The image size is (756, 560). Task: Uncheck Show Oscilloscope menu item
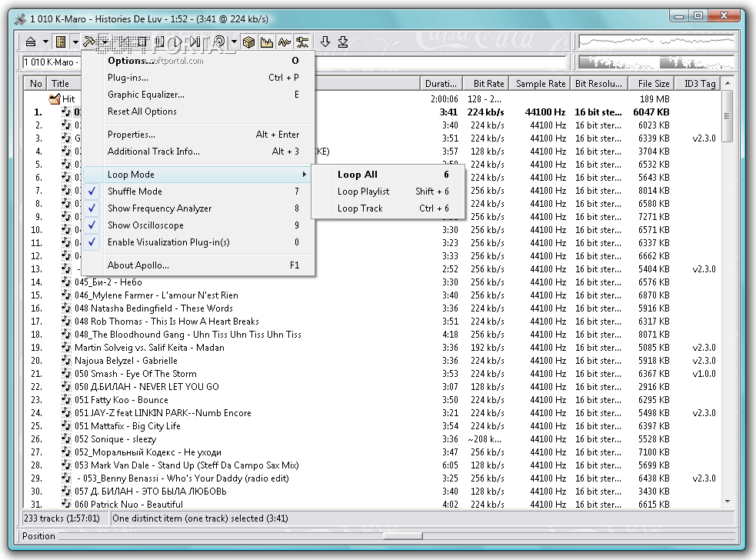coord(198,225)
